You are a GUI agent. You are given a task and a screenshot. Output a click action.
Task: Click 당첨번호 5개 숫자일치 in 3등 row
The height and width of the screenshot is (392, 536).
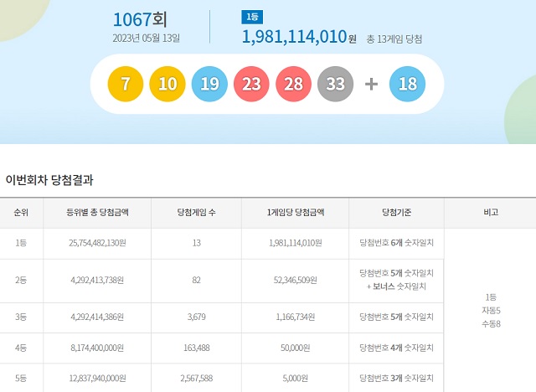pos(396,317)
